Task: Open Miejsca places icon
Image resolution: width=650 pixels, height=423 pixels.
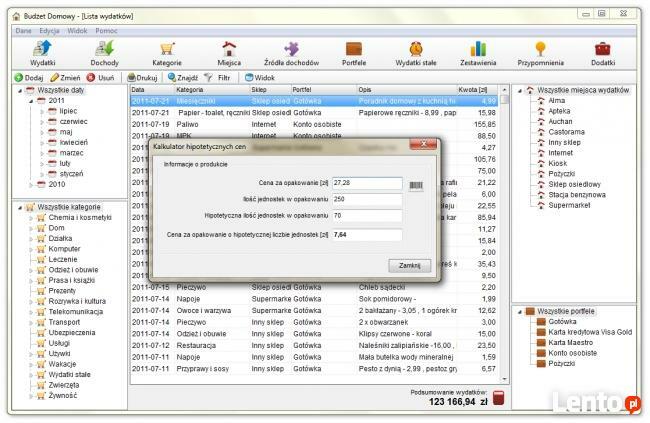Action: pyautogui.click(x=229, y=53)
